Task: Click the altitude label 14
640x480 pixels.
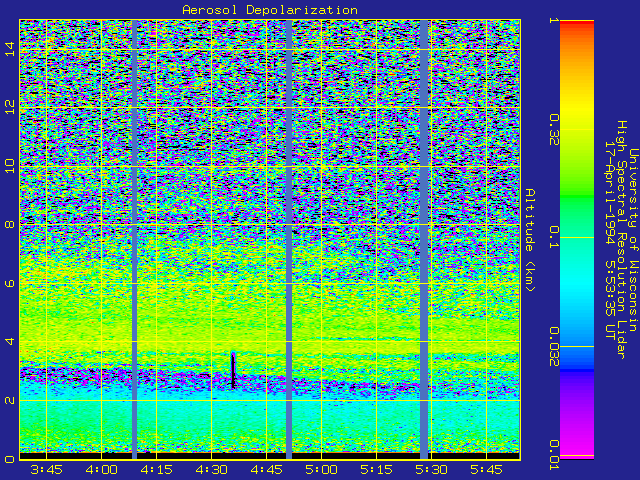Action: (x=10, y=49)
